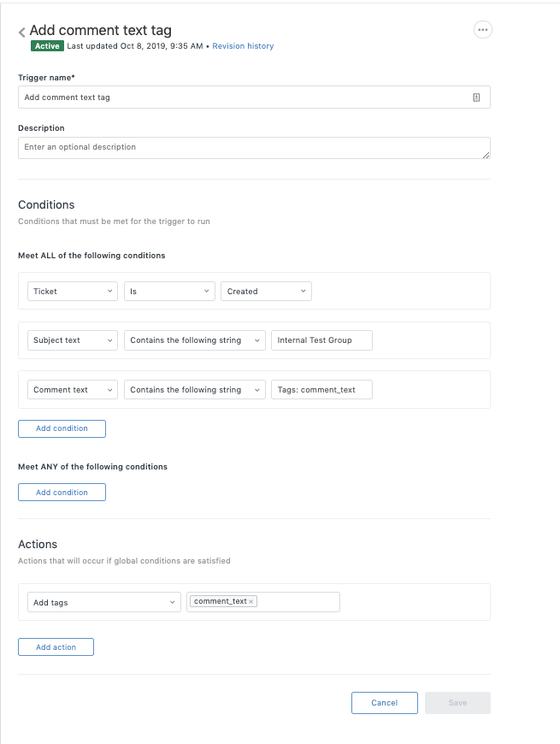Click the icon inside the Trigger name field

tap(476, 97)
